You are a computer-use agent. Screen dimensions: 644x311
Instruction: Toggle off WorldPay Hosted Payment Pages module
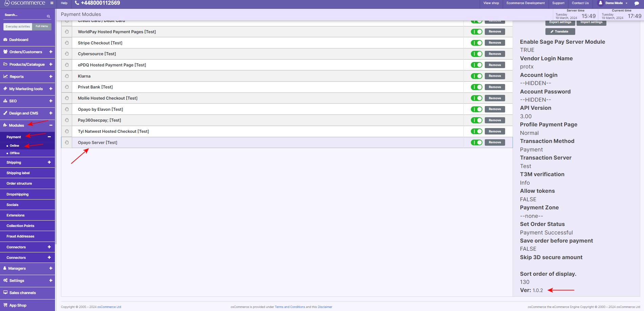click(x=476, y=32)
